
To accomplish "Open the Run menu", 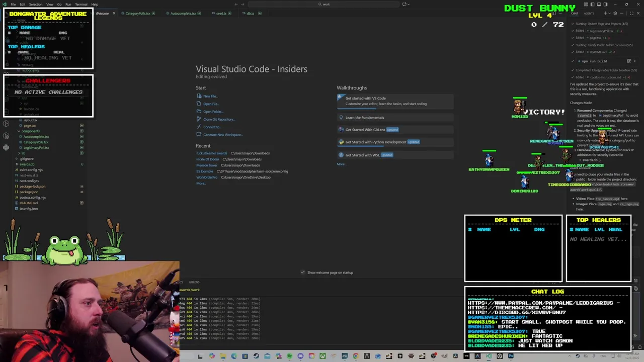I will [x=68, y=4].
